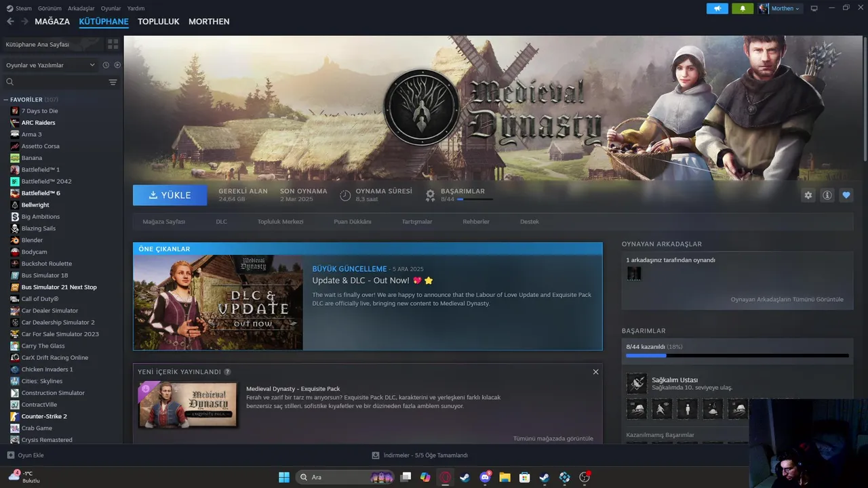Close the Yeni İçerik Yayınlandı panel

595,372
